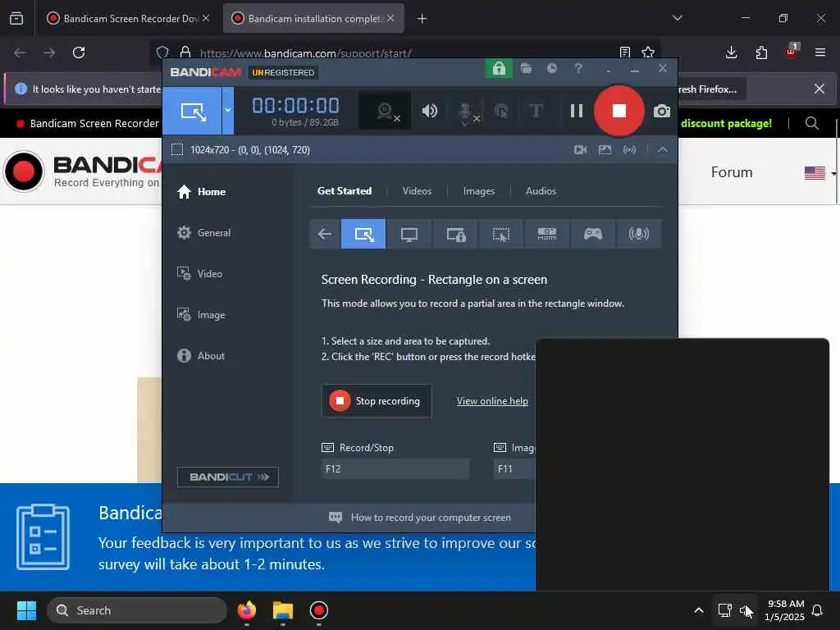
Task: Click the Windows taskbar Search box
Action: click(137, 610)
